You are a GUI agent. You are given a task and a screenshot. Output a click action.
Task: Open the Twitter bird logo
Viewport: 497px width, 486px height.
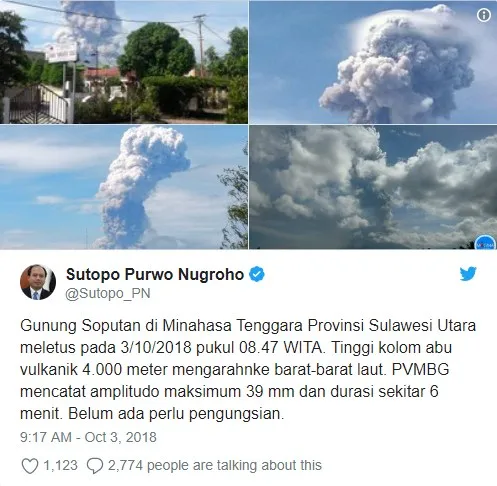(468, 274)
